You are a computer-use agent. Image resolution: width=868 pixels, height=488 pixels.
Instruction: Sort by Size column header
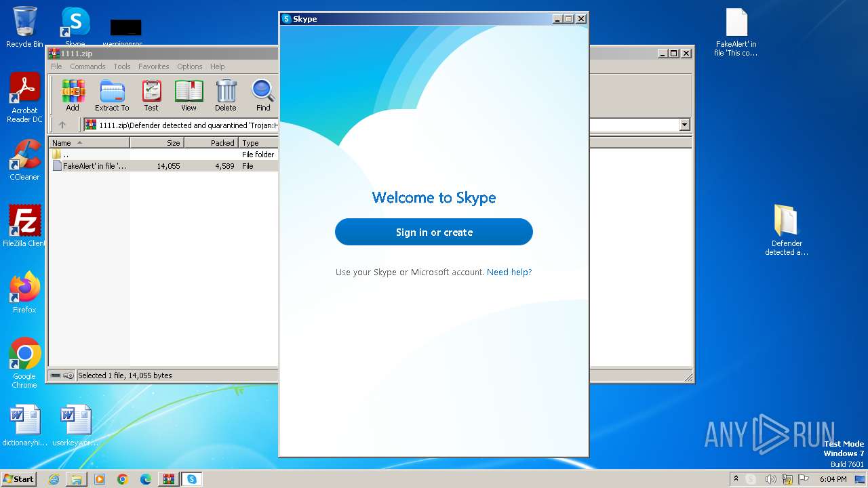tap(157, 143)
